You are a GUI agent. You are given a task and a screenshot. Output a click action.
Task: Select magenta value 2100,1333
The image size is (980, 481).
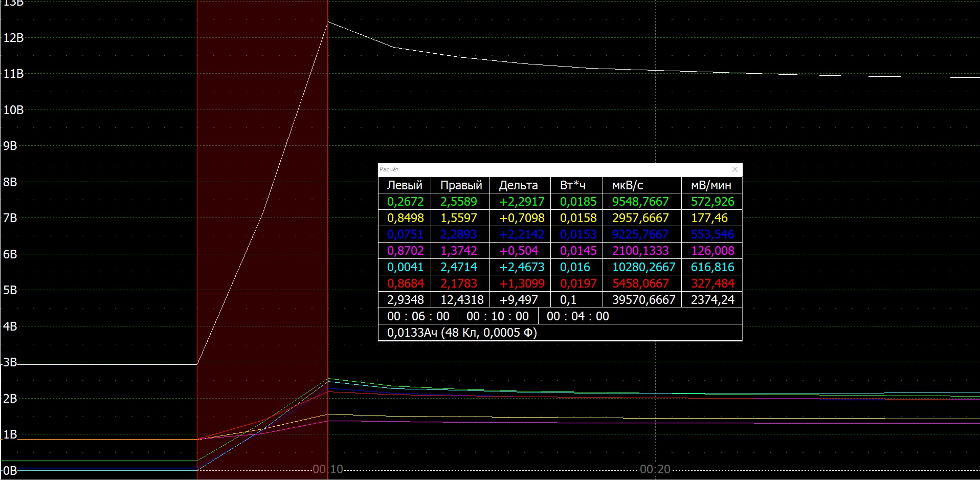640,251
